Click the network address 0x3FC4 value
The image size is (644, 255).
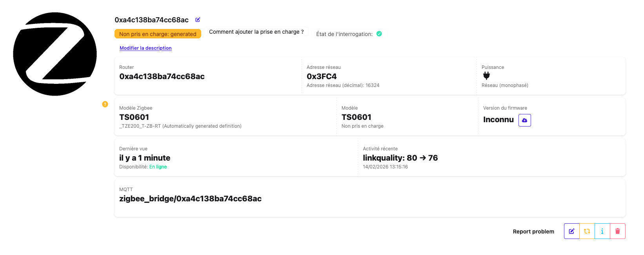pyautogui.click(x=322, y=76)
